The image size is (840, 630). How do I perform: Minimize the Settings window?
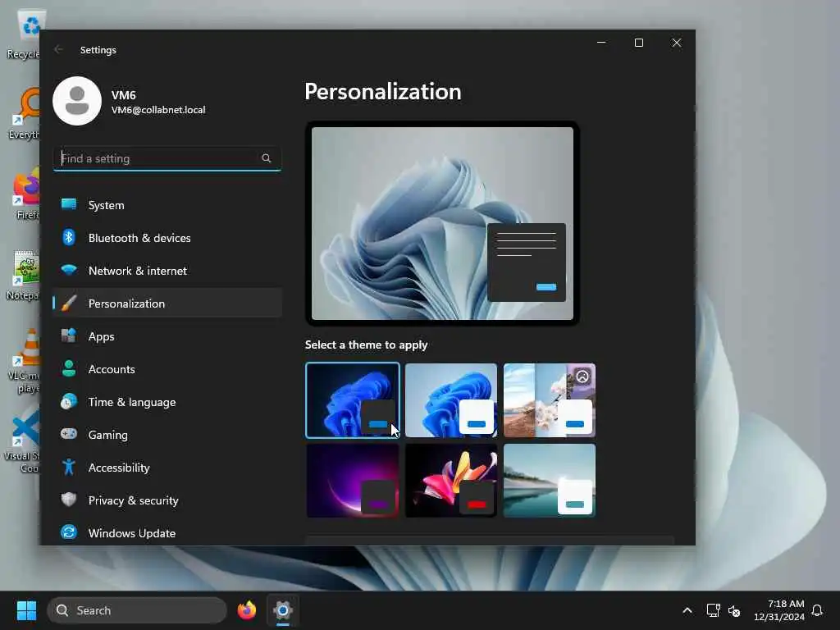601,43
